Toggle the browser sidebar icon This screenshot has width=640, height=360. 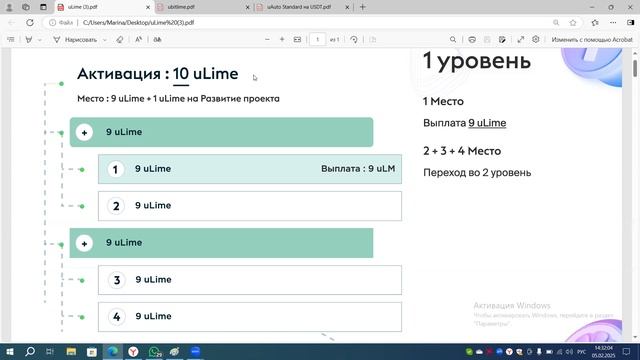(631, 22)
